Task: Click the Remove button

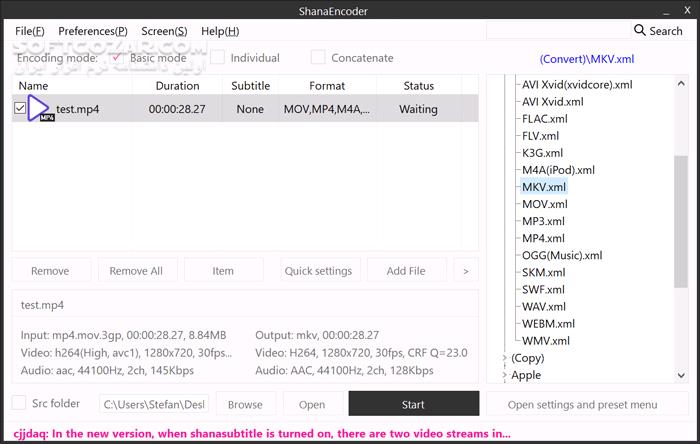Action: [50, 270]
